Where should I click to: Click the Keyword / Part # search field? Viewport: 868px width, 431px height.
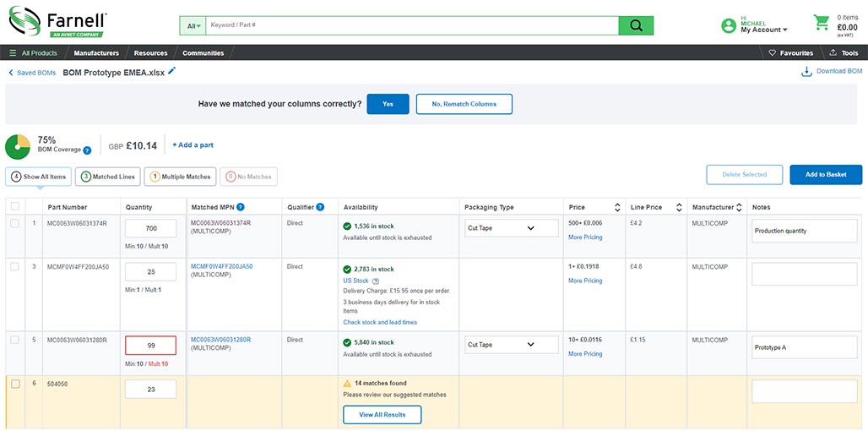412,25
